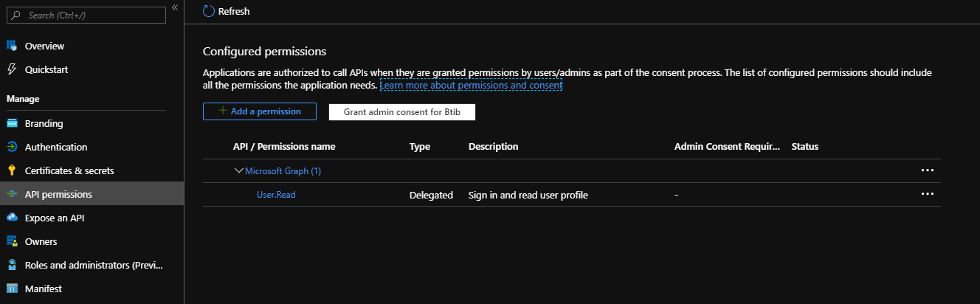Click the Authentication icon
980x304 pixels.
12,147
